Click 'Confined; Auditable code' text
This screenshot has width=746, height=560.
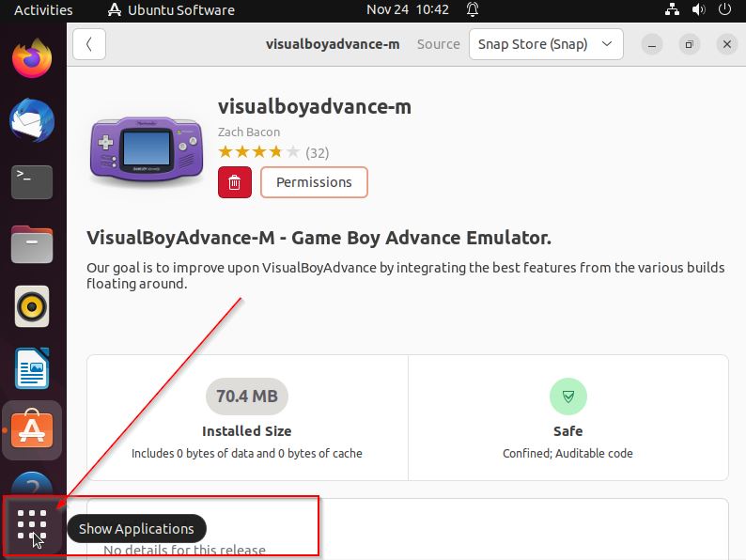[x=567, y=454]
